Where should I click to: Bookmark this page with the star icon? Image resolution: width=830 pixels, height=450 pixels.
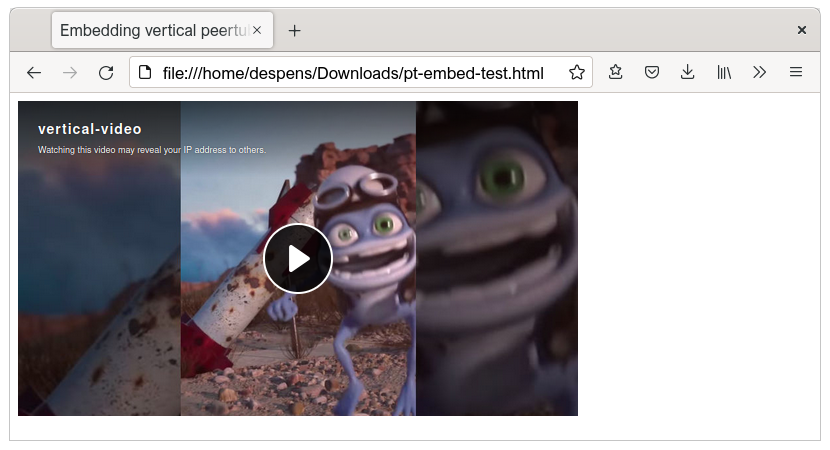coord(576,72)
